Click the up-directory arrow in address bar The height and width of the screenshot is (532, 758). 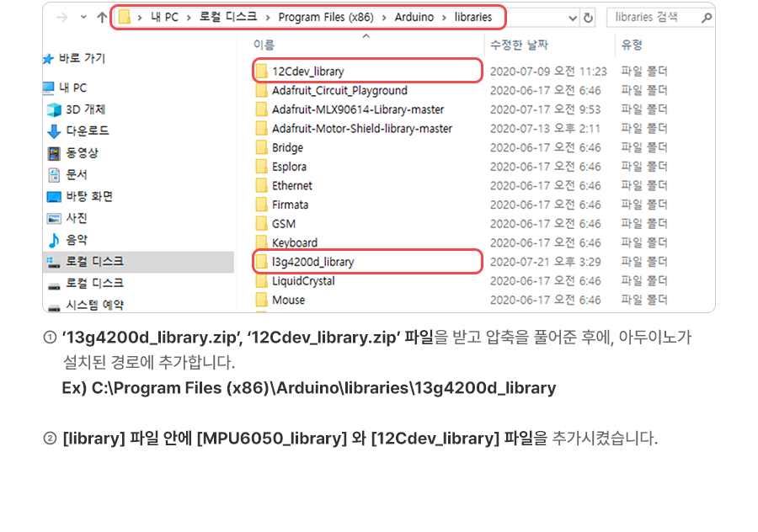click(102, 17)
